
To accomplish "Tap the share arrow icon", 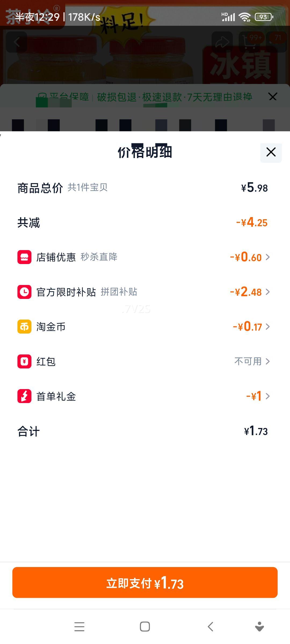I will [222, 42].
